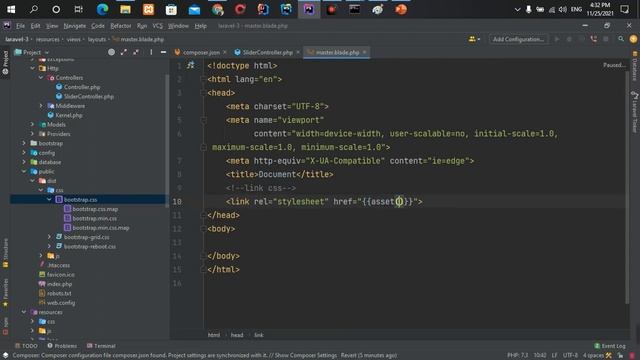Collapse the Controllers folder
This screenshot has width=640, height=360.
(x=41, y=78)
